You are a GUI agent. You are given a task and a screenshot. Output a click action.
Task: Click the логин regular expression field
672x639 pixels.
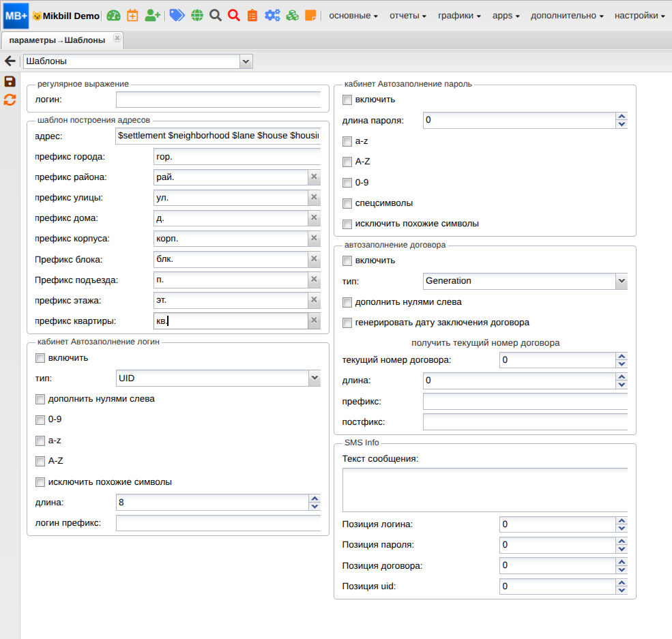(218, 100)
